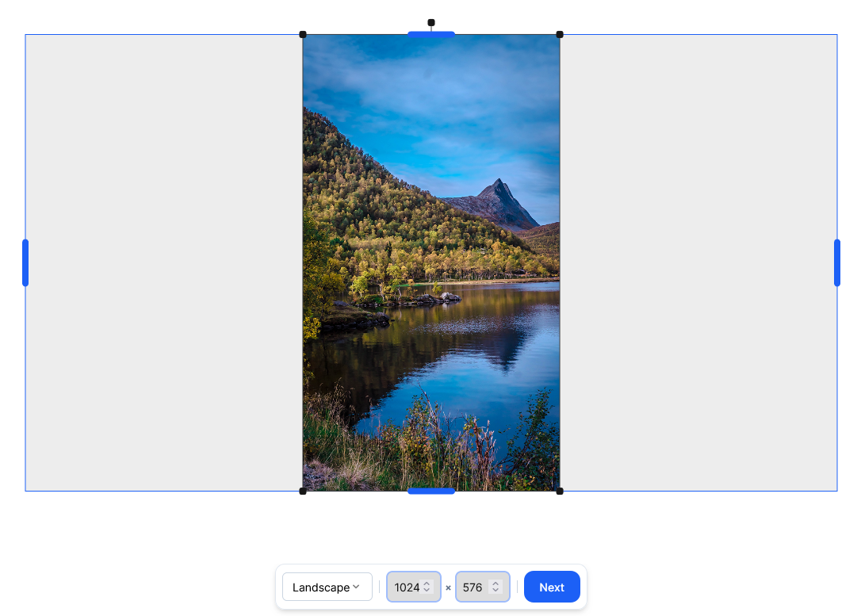The width and height of the screenshot is (861, 616).
Task: Click the bottom blue edge handle
Action: [431, 492]
